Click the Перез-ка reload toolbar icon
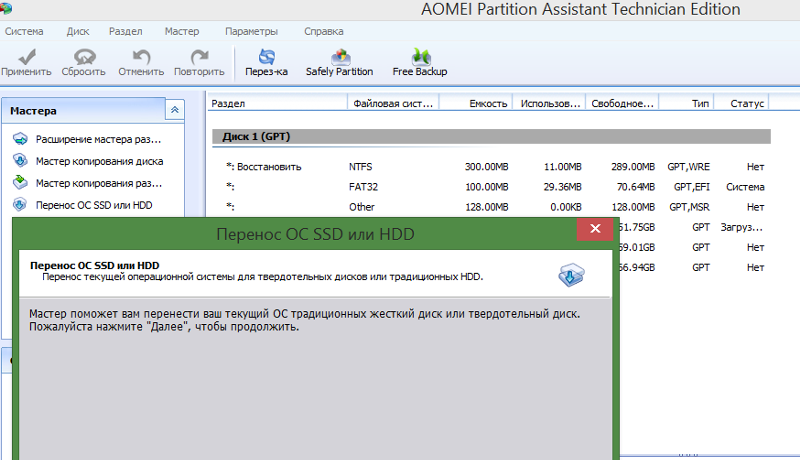This screenshot has width=800, height=460. click(x=266, y=56)
